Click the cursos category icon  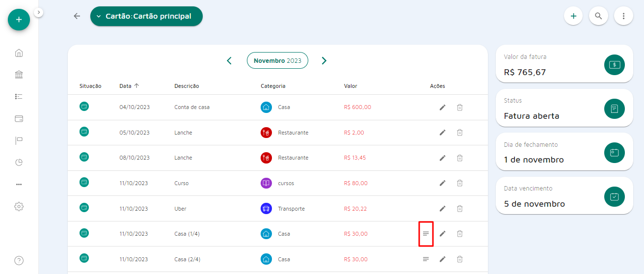[x=266, y=183]
